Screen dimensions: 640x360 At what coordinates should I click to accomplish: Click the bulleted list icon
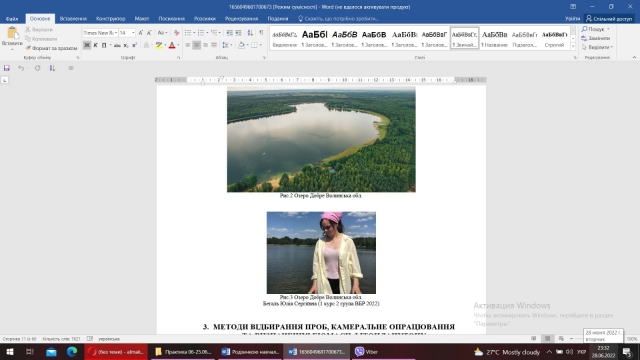tap(188, 33)
